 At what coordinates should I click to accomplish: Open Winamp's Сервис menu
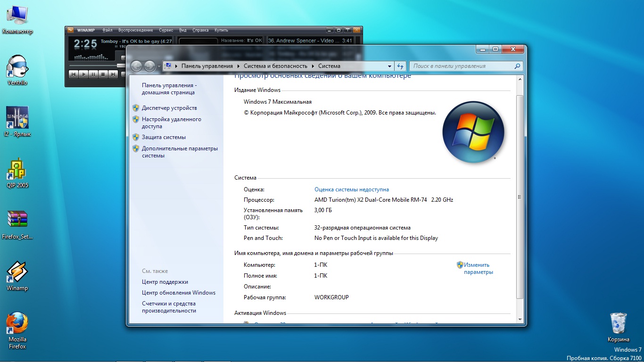166,30
